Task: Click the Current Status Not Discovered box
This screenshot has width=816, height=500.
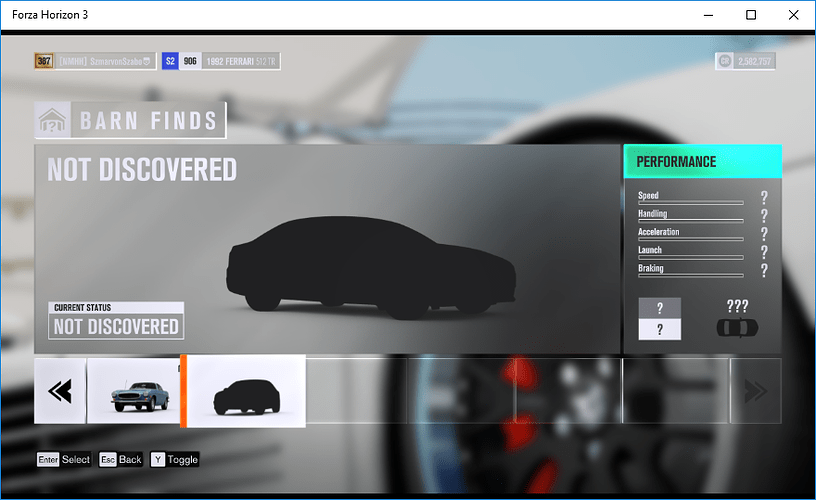Action: (116, 320)
